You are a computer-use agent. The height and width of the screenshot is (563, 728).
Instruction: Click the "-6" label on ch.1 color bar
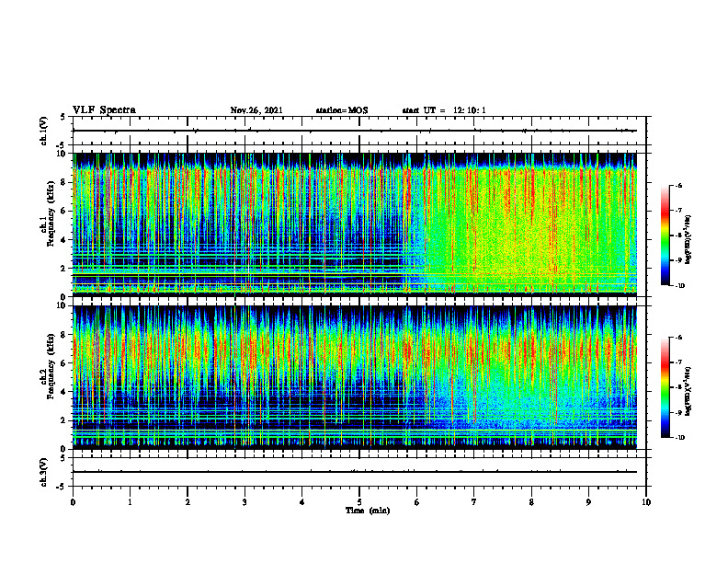678,186
